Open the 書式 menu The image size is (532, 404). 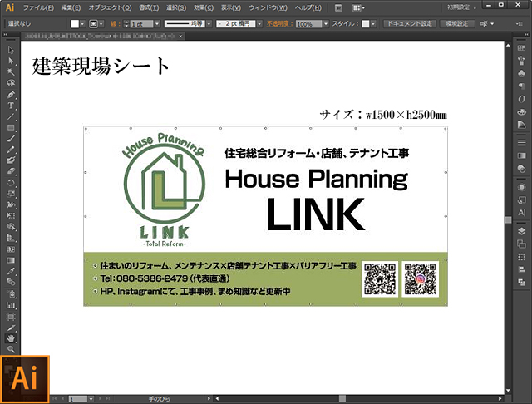(149, 7)
